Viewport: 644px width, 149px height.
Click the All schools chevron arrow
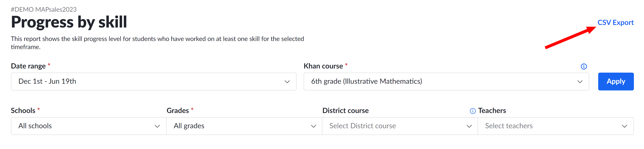(x=157, y=126)
